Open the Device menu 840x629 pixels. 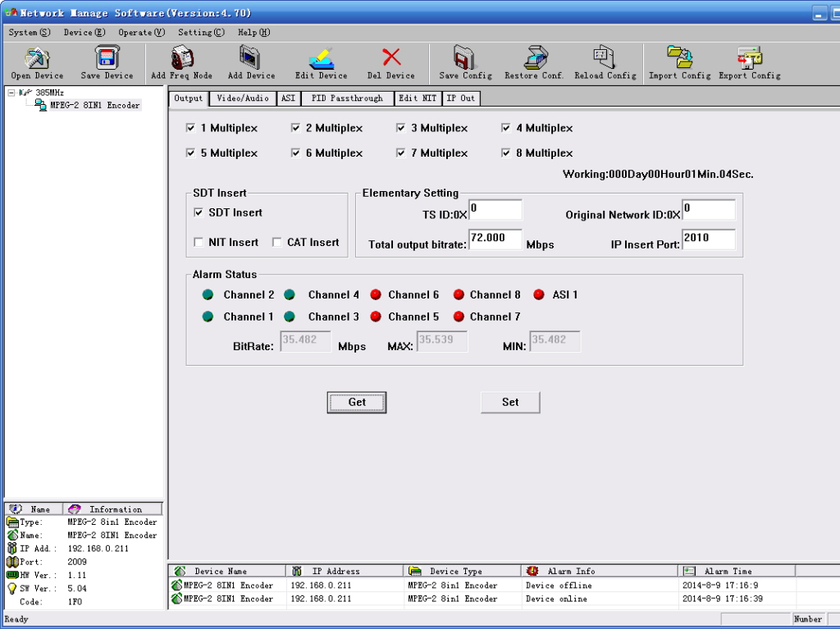tap(84, 32)
